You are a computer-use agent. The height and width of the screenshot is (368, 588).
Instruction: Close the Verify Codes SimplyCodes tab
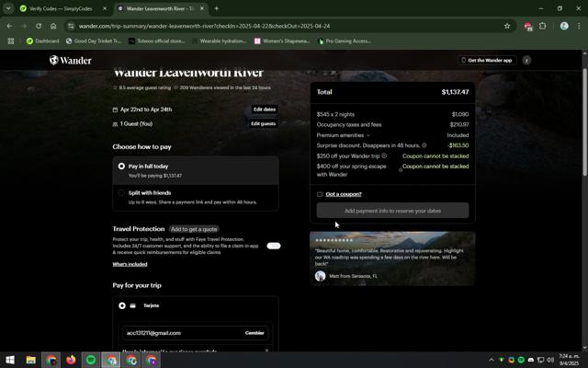(x=105, y=8)
